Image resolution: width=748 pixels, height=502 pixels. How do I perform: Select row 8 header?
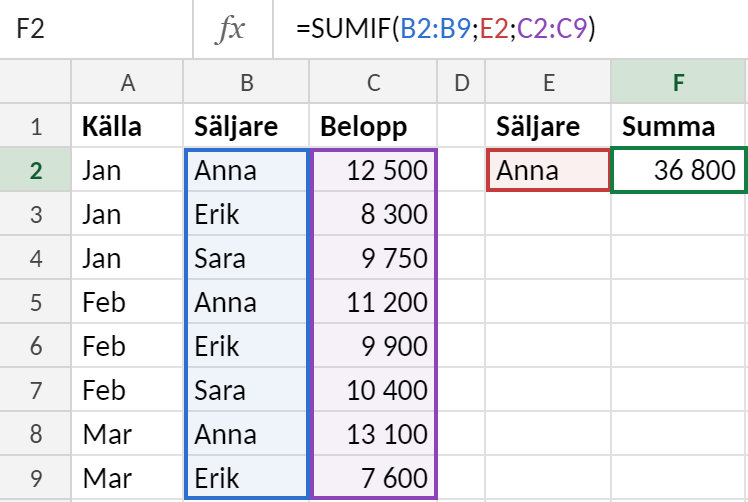point(35,433)
